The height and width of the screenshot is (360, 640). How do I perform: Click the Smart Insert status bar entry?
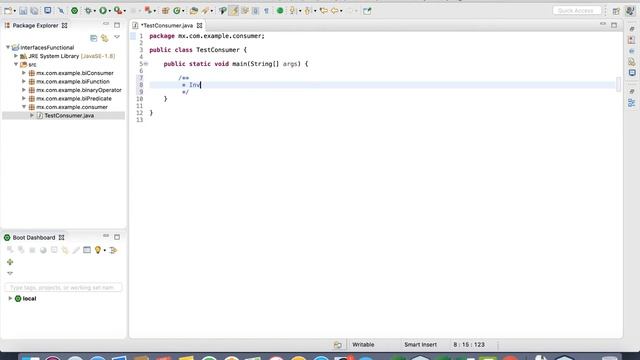(420, 344)
